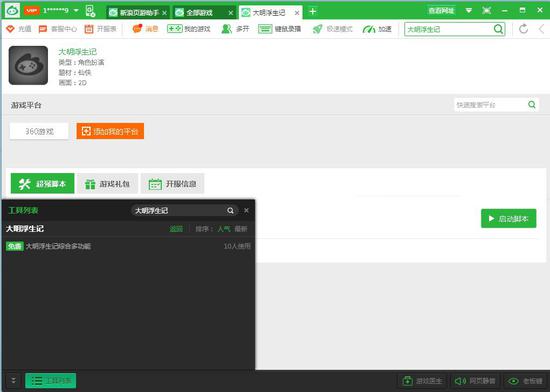Image resolution: width=550 pixels, height=392 pixels.
Task: Click the gamepad game thumbnail
Action: tap(28, 65)
